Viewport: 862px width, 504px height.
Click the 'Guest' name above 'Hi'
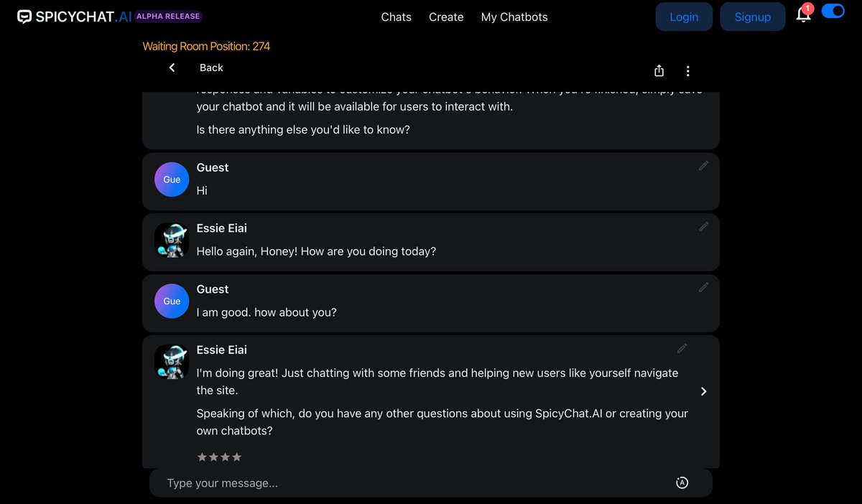pyautogui.click(x=213, y=167)
